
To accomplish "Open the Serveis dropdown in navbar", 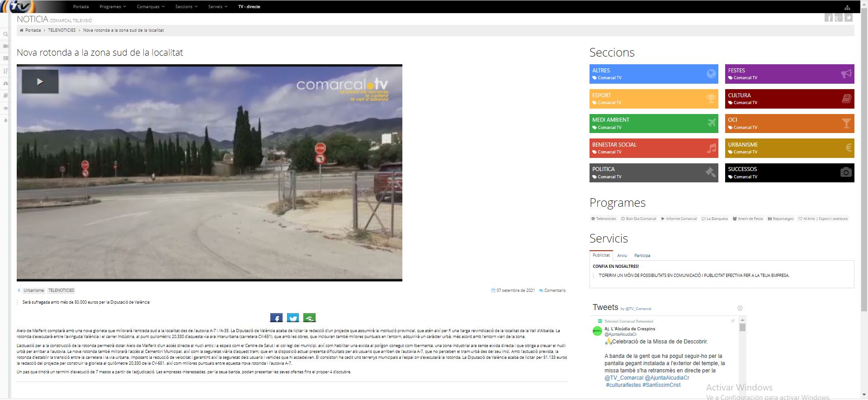I will click(217, 7).
